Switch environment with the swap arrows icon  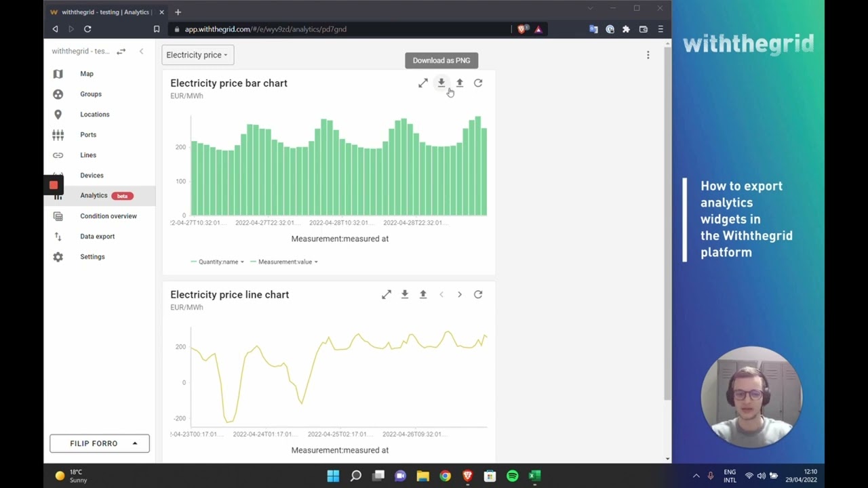(x=121, y=52)
